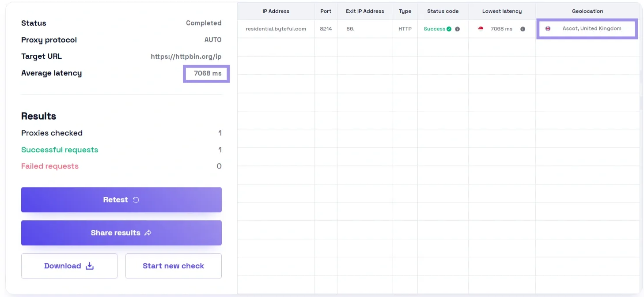Image resolution: width=644 pixels, height=297 pixels.
Task: Click the Share results button
Action: [121, 233]
